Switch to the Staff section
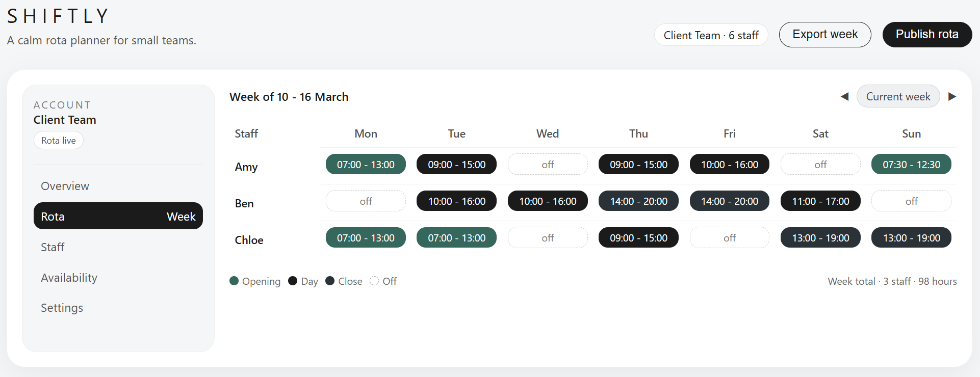The image size is (980, 377). pyautogui.click(x=53, y=247)
